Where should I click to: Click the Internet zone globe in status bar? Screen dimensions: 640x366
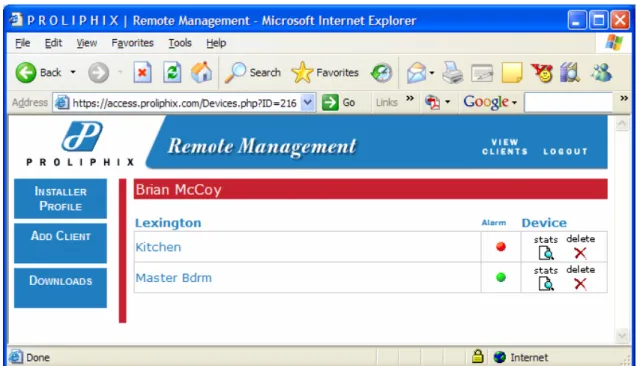(x=500, y=357)
